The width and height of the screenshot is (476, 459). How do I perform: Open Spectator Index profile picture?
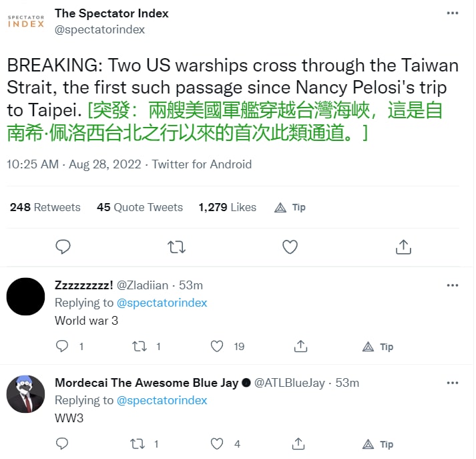(x=26, y=21)
